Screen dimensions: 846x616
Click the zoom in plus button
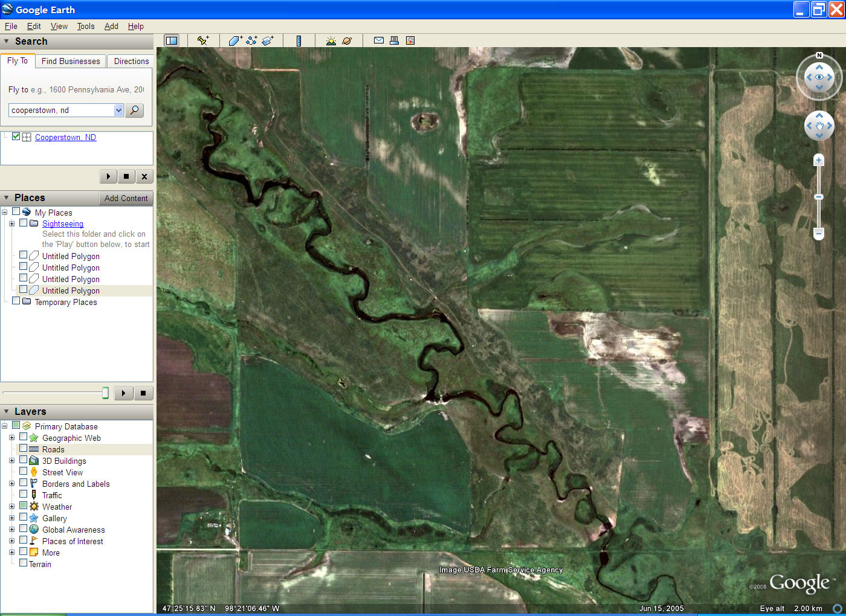(819, 160)
